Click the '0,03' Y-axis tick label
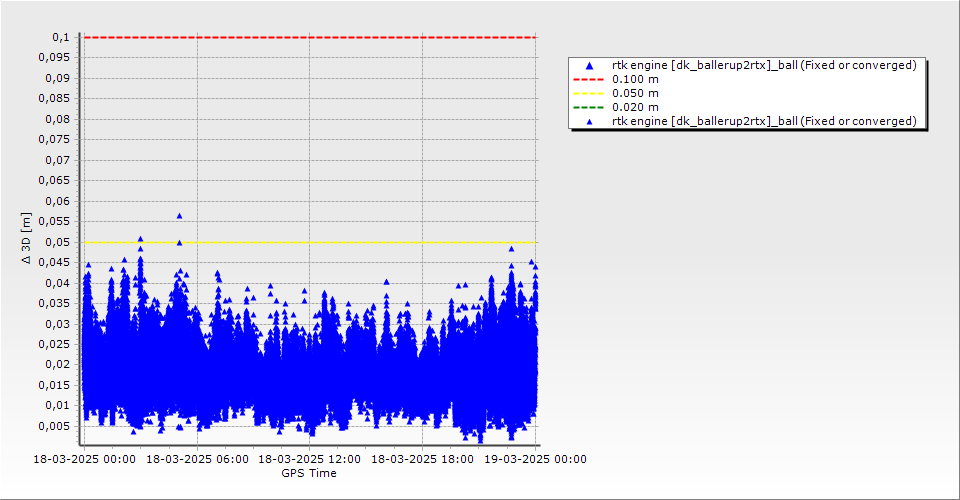The width and height of the screenshot is (960, 500). coord(58,324)
